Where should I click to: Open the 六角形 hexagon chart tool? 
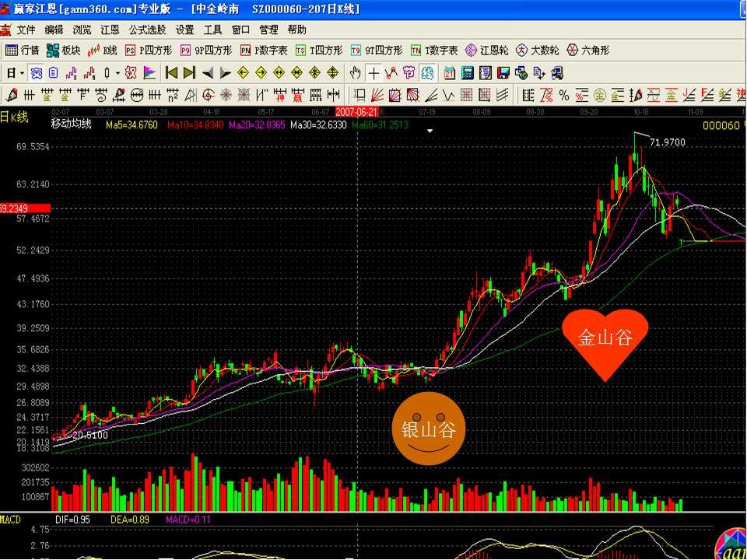coord(588,50)
